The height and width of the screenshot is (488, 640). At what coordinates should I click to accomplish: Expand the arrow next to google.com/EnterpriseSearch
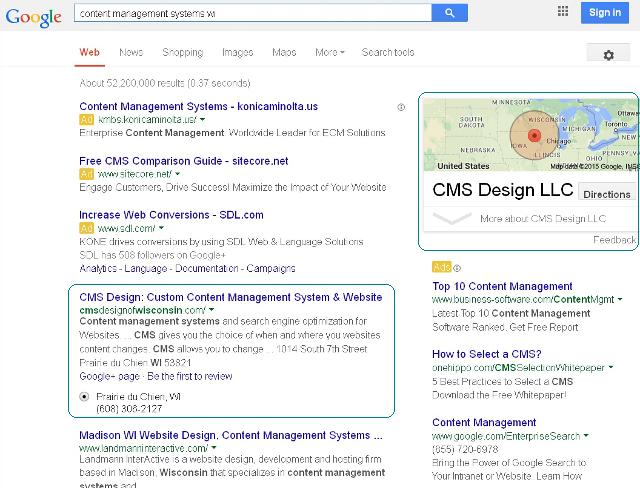coord(586,435)
